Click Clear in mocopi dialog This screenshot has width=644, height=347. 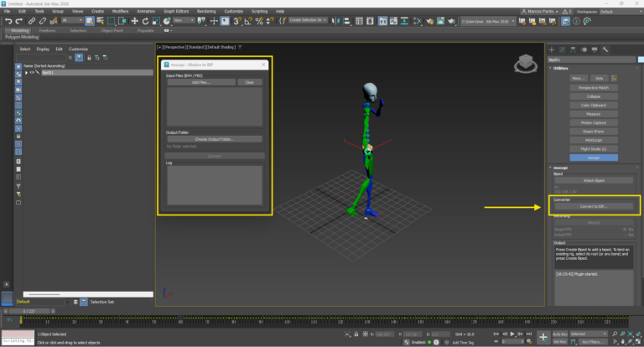[249, 82]
